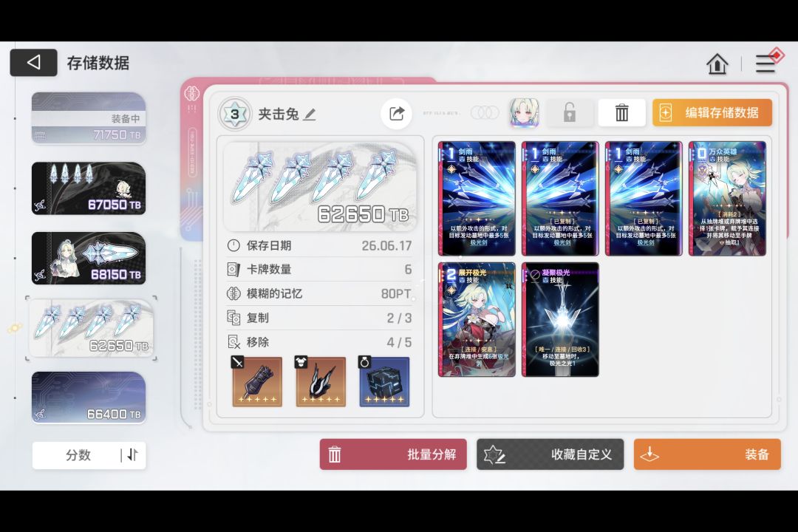This screenshot has height=532, width=798.
Task: Go back with the arrow button
Action: pos(33,63)
